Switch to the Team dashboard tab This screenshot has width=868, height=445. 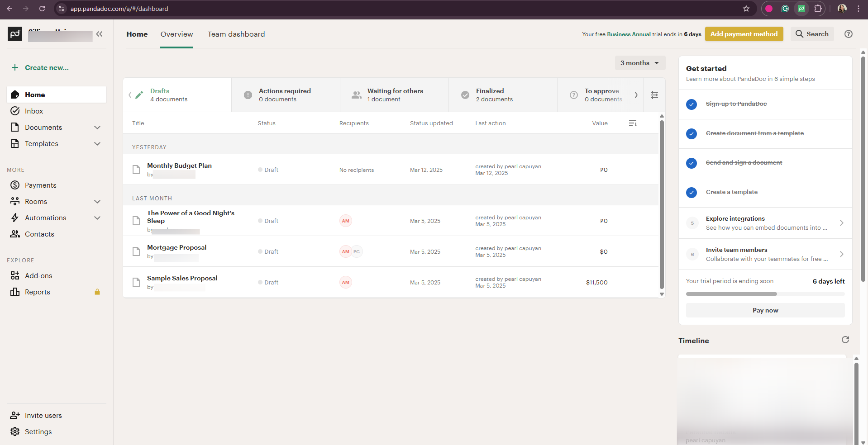pos(236,34)
